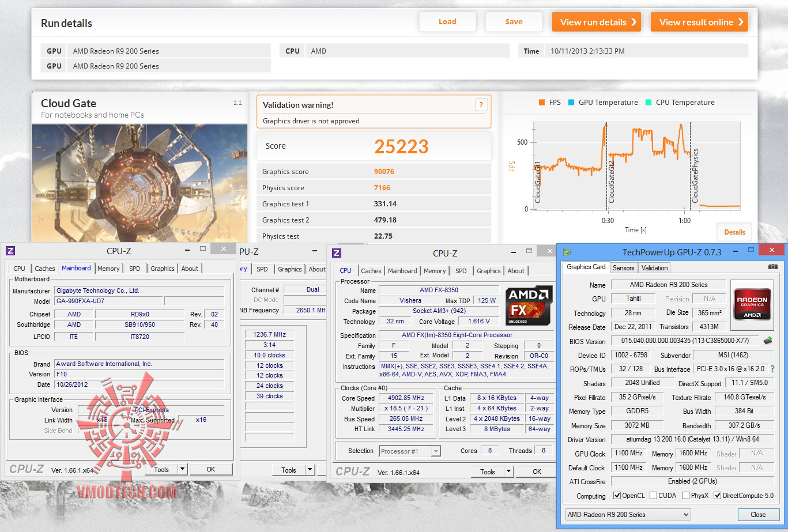Switch to the Validation tab in GPU-Z
Screen dimensions: 788x532
point(655,267)
